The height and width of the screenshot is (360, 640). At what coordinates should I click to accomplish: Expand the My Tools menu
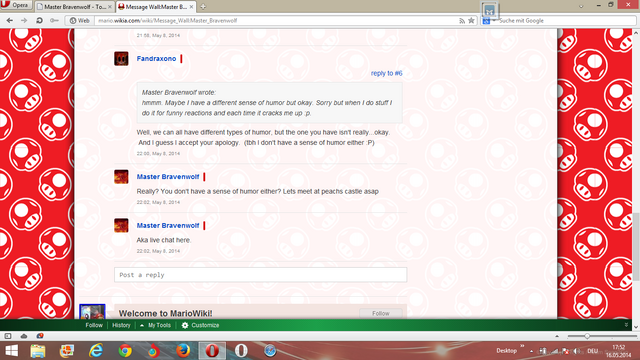pyautogui.click(x=155, y=325)
